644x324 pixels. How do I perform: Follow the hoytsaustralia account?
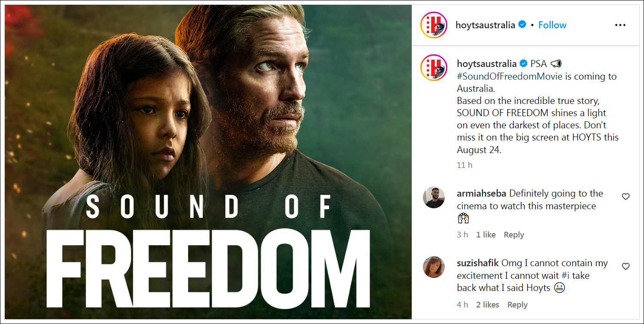point(552,25)
